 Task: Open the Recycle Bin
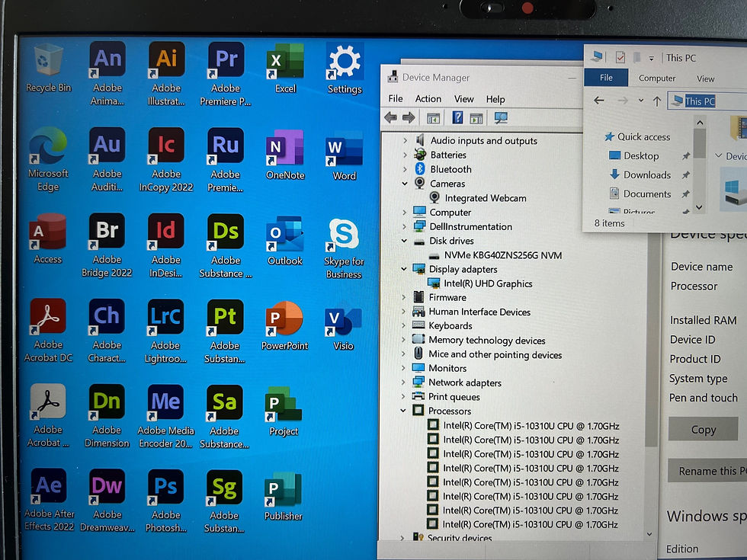(x=49, y=67)
